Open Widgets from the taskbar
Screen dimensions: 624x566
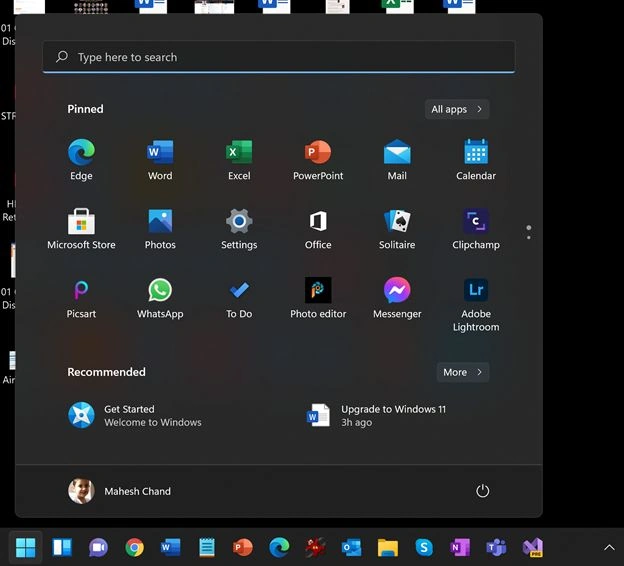click(62, 547)
